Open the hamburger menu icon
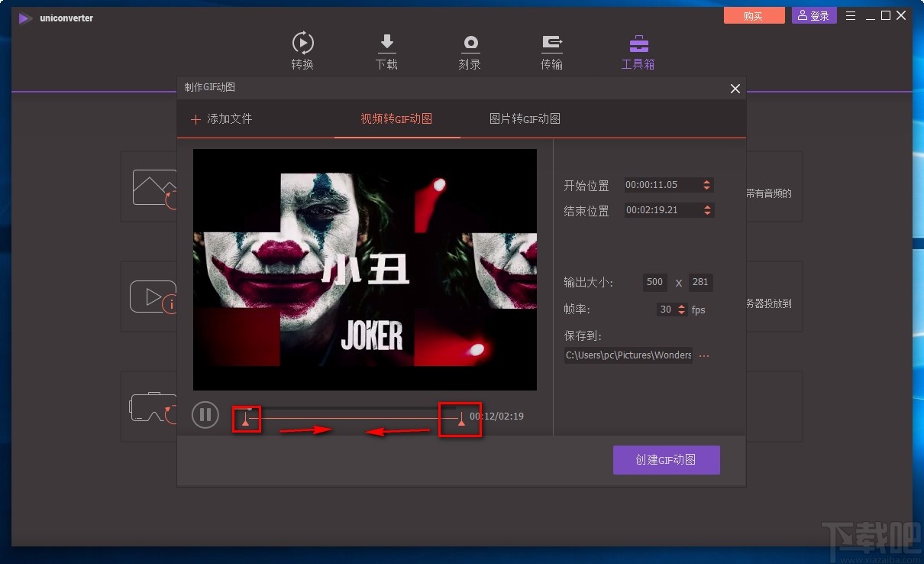 click(x=850, y=15)
